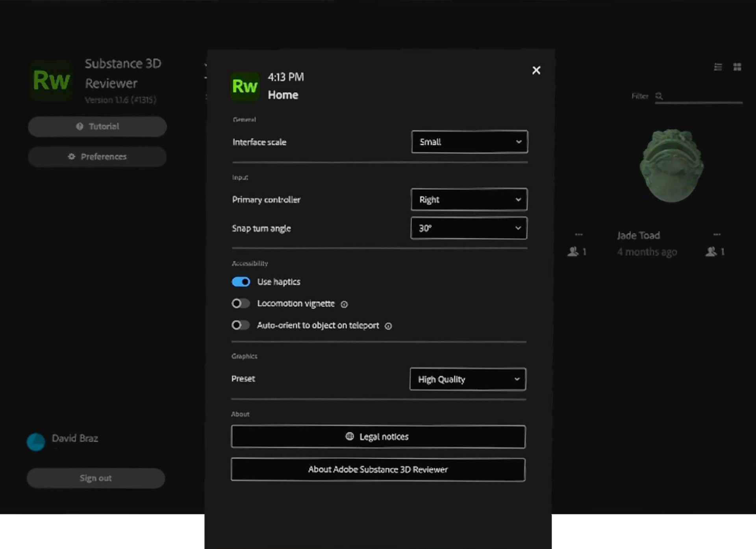Click the list view icon

[x=718, y=67]
